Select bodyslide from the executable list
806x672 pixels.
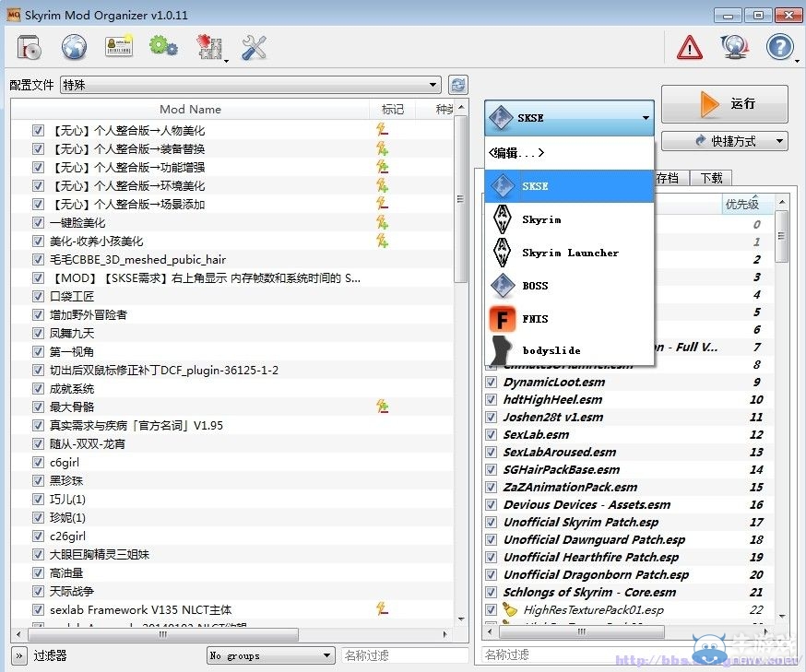[x=569, y=350]
